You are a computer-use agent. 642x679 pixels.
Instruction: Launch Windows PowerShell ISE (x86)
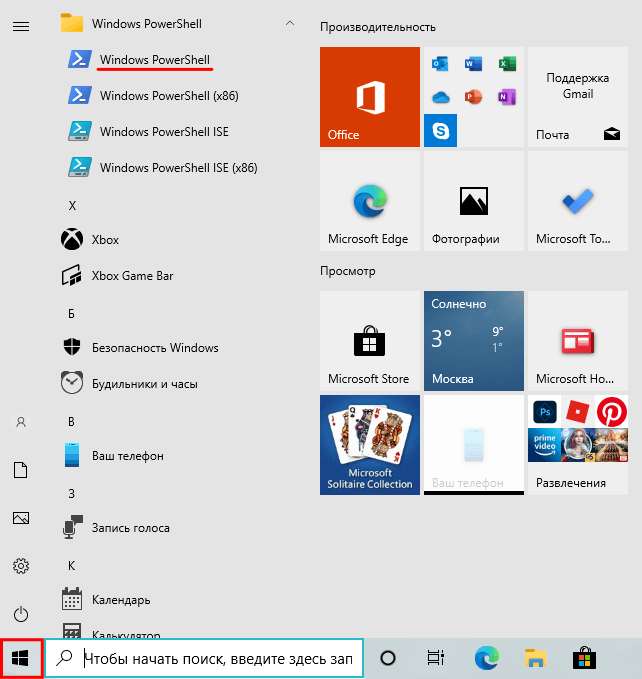178,167
